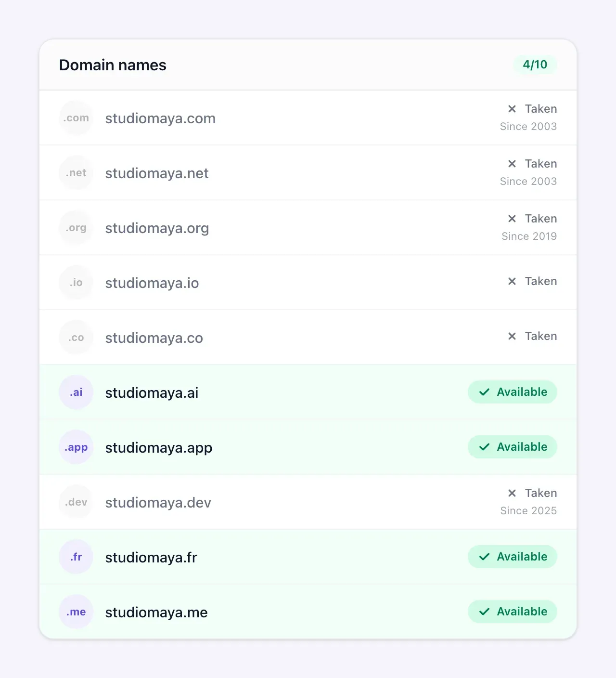Select the studiomaya.net domain name
Image resolution: width=616 pixels, height=678 pixels.
click(x=157, y=173)
